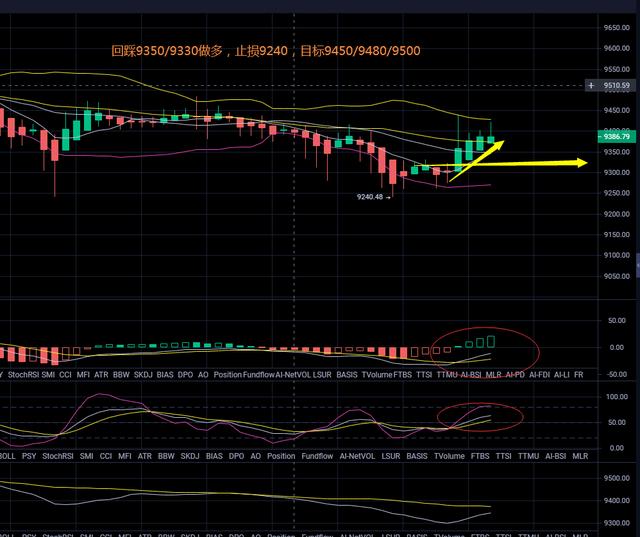640x537 pixels.
Task: Click the 9100.00 price axis label
Action: (617, 255)
